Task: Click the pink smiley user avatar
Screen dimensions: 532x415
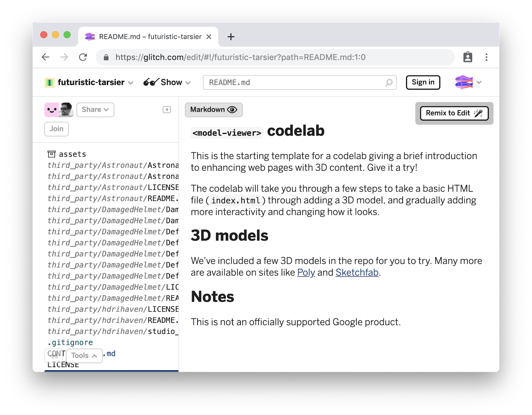Action: pos(52,110)
